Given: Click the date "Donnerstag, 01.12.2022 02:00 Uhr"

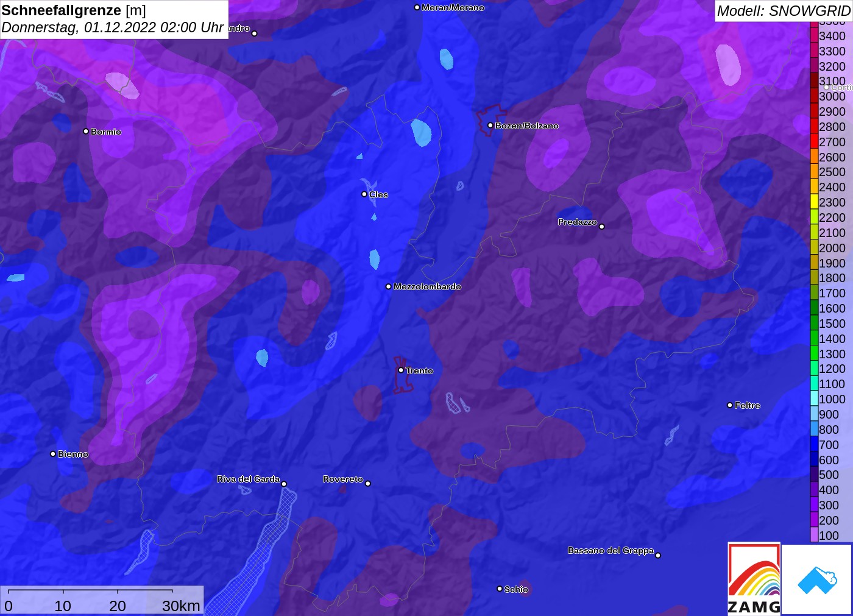Looking at the screenshot, I should click(x=113, y=27).
